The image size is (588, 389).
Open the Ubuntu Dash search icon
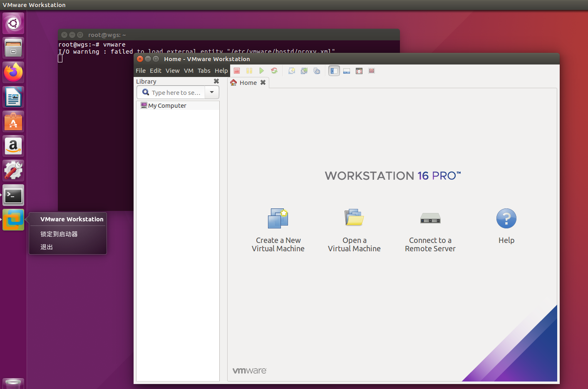pyautogui.click(x=13, y=23)
